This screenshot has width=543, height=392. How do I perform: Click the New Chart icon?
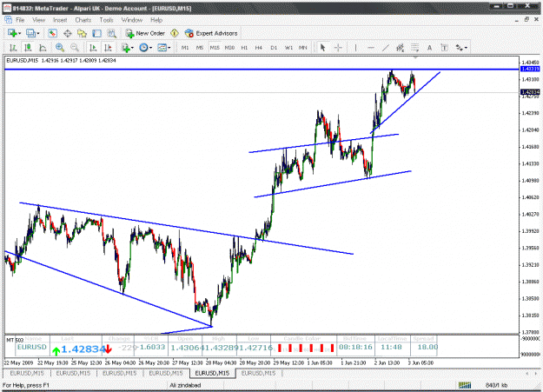12,33
